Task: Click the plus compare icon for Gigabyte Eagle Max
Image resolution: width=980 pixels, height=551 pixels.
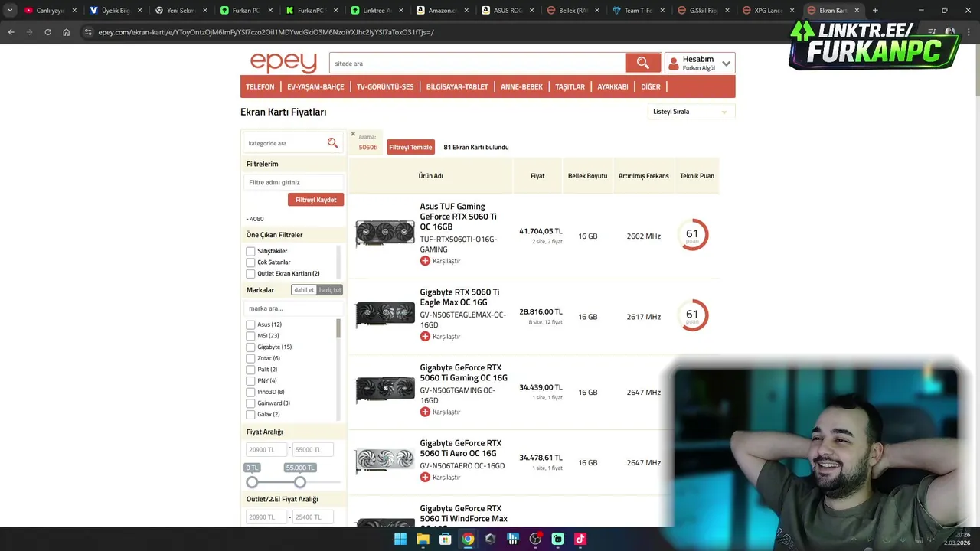Action: click(x=425, y=337)
